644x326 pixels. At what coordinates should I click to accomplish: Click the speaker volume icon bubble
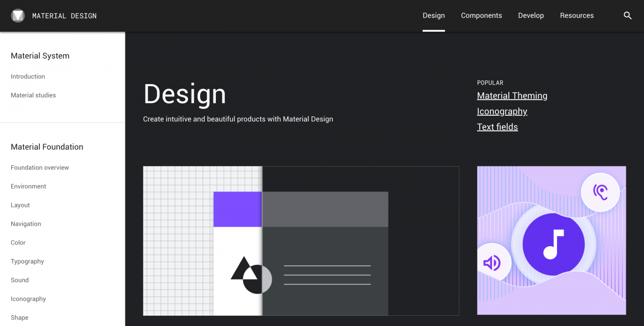(x=492, y=262)
